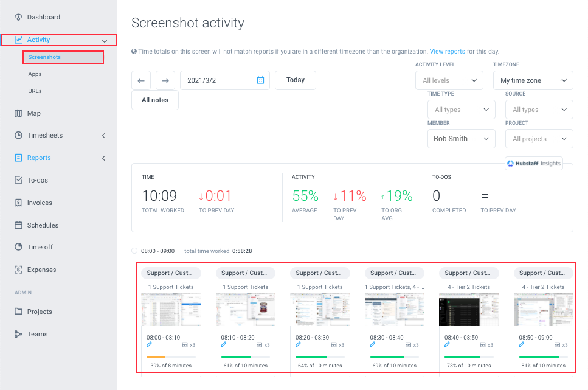Open the Activity Level dropdown
588x390 pixels.
(449, 80)
